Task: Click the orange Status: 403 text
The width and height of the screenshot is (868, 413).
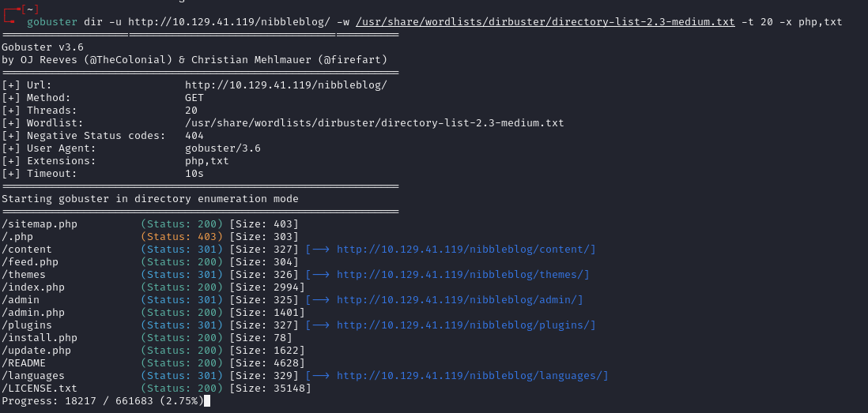Action: point(182,237)
